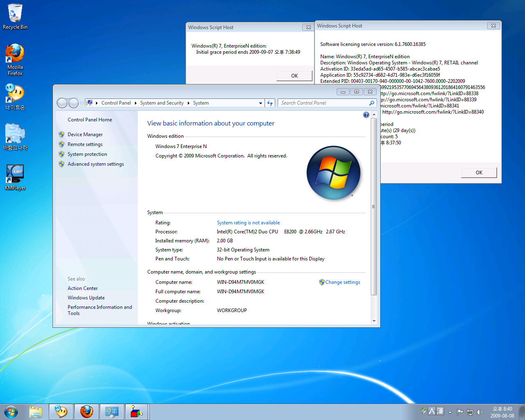The height and width of the screenshot is (420, 525).
Task: Click scrollbar up arrow in System window
Action: tap(374, 114)
